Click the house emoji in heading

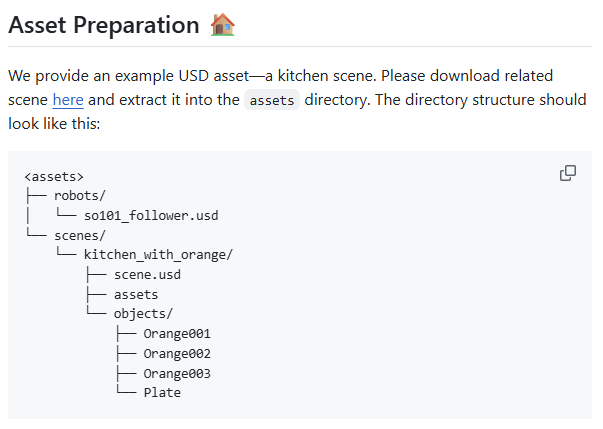(223, 25)
